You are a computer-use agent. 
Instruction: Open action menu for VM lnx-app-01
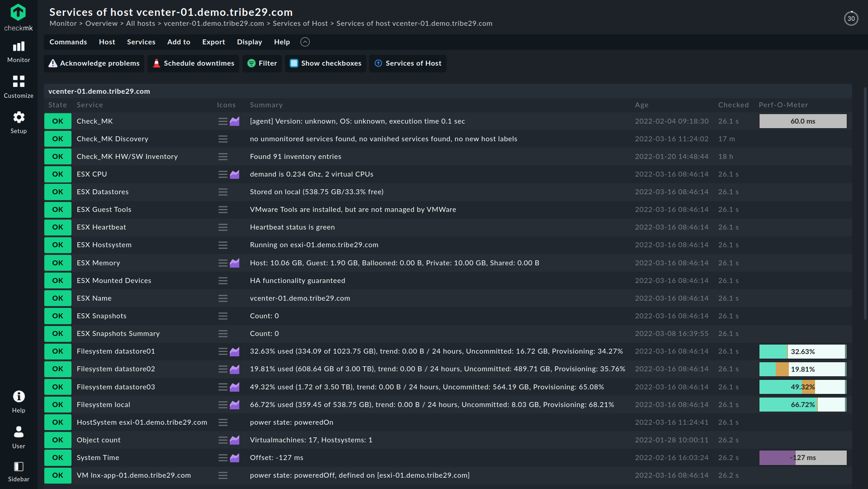(x=223, y=475)
